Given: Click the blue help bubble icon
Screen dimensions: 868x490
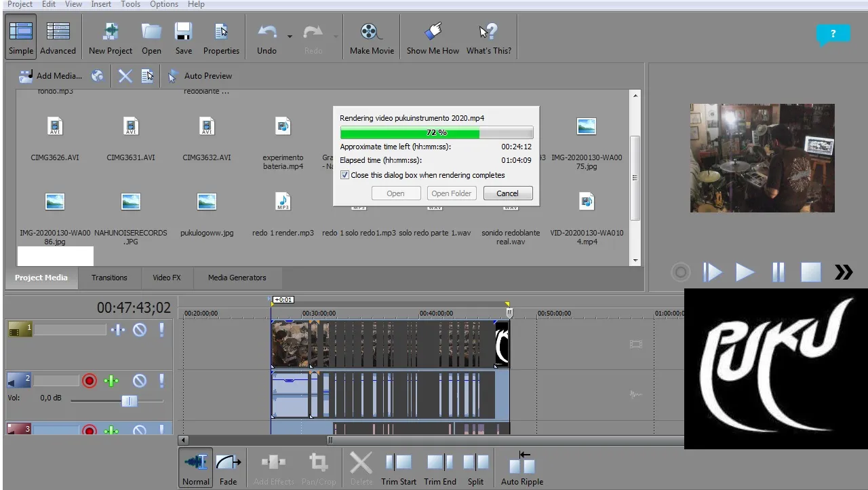Looking at the screenshot, I should (x=833, y=35).
